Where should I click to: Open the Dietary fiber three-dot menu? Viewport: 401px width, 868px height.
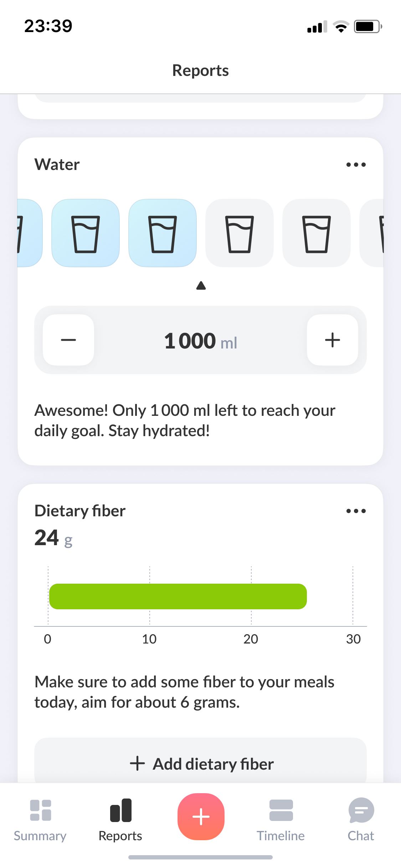(x=356, y=511)
